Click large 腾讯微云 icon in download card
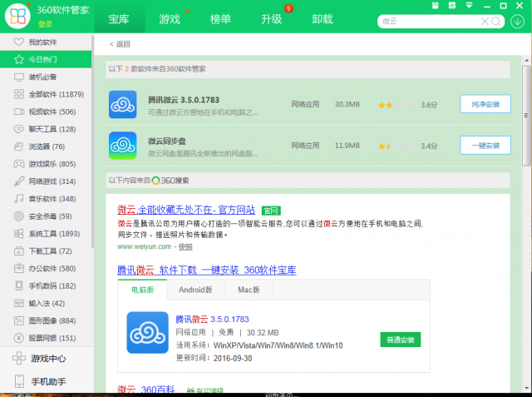This screenshot has height=397, width=532. click(x=148, y=332)
